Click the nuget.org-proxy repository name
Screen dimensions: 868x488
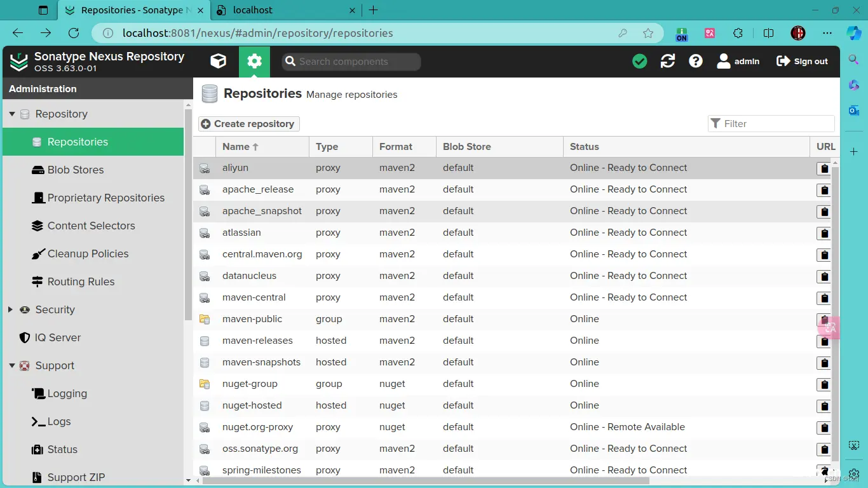(x=257, y=427)
